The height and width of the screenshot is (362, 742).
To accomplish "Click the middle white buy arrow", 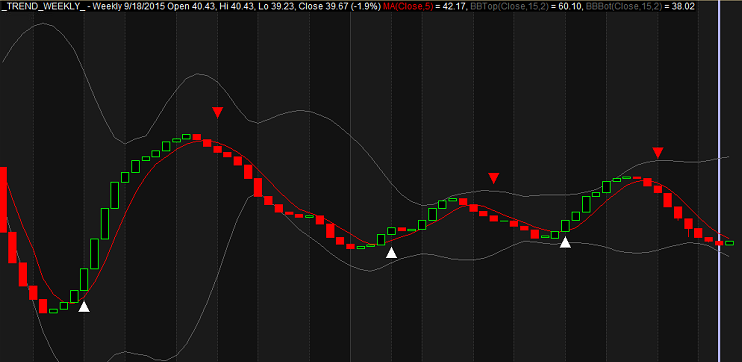I will coord(391,253).
